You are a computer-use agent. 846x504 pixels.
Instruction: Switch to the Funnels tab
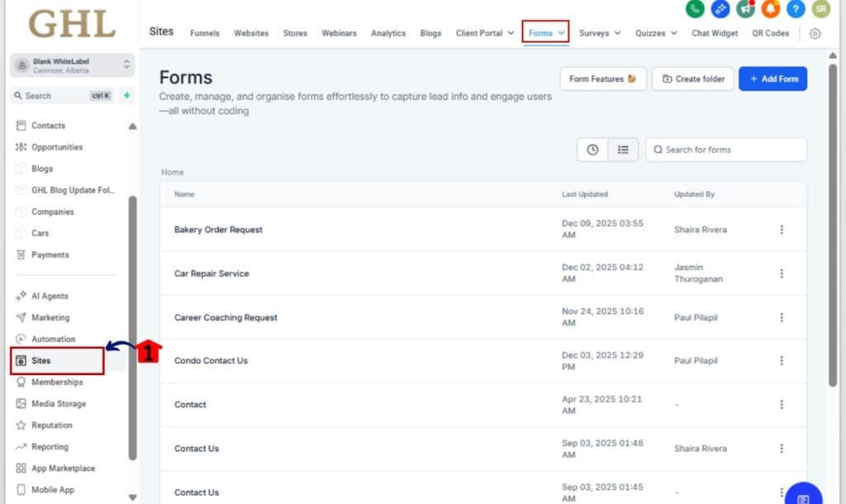[204, 33]
